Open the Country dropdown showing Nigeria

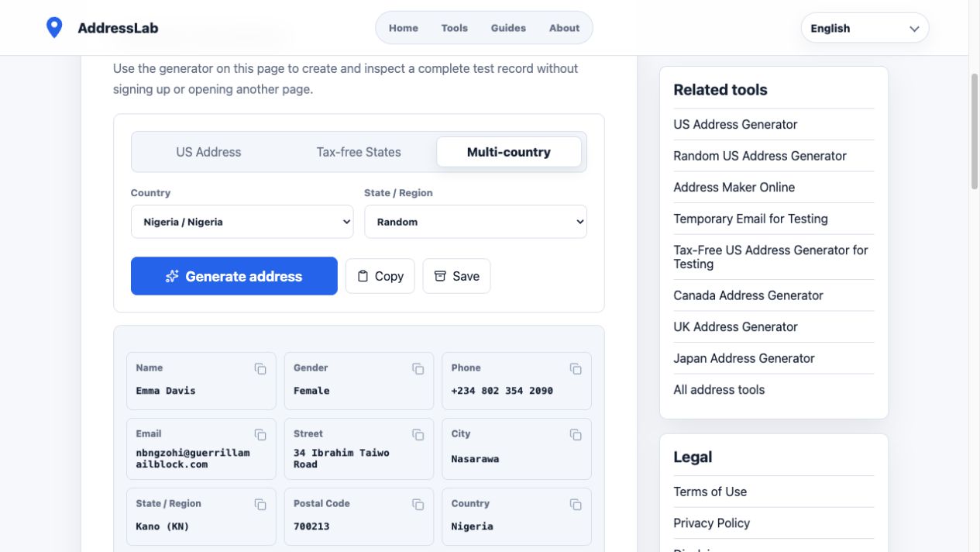click(242, 222)
